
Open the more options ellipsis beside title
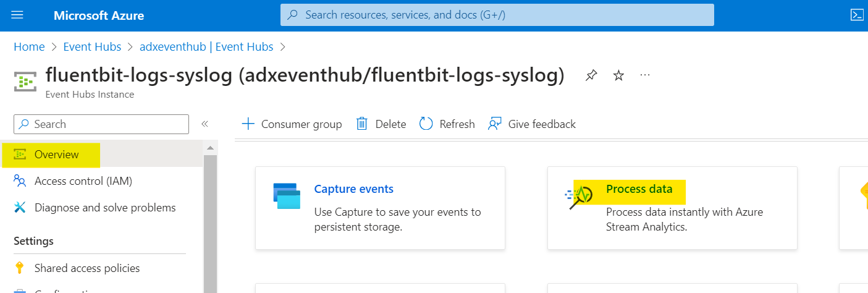645,75
